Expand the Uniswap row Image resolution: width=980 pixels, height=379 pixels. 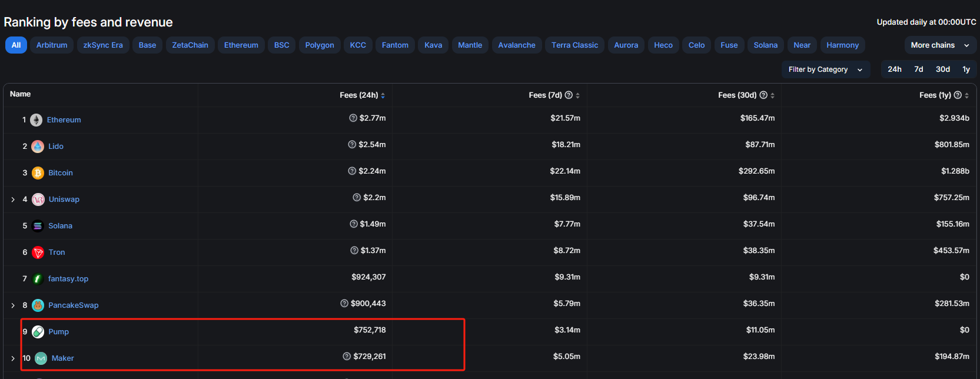13,200
